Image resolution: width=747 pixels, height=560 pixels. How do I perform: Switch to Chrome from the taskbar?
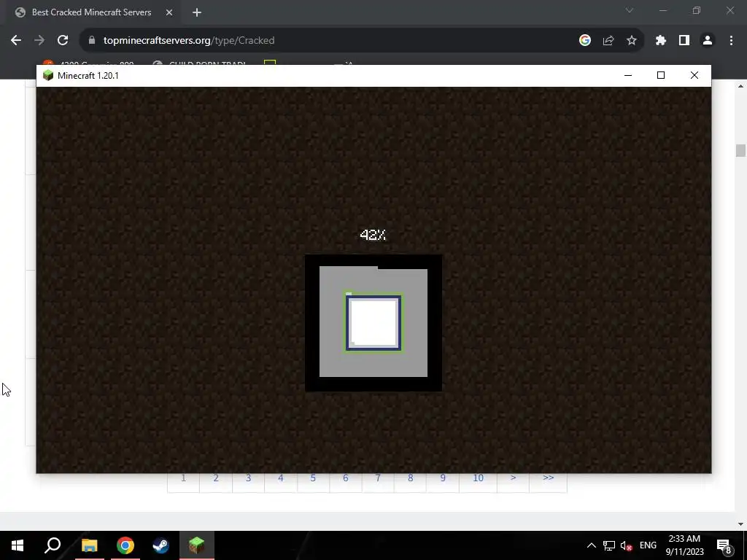(125, 545)
